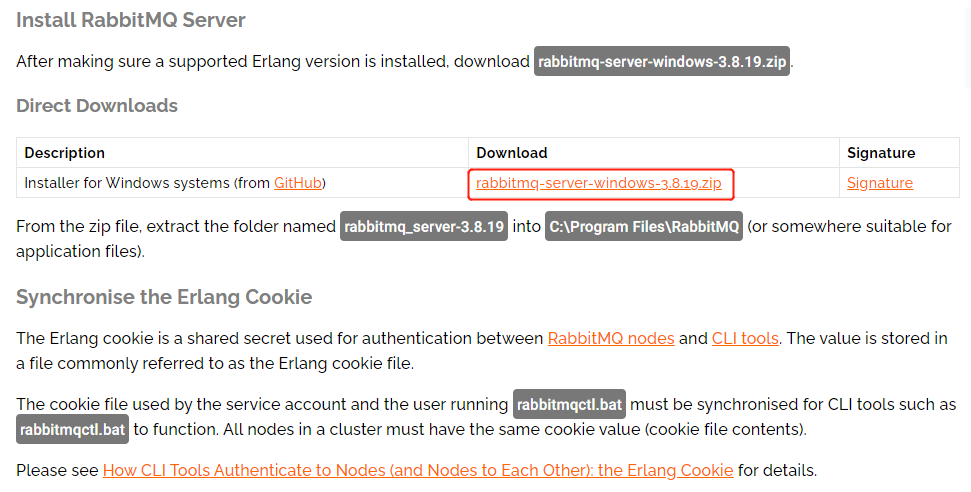Image resolution: width=971 pixels, height=492 pixels.
Task: Click the gray rabbitmq-server-windows-3.8.19.zip code badge after 'download'
Action: pos(662,61)
